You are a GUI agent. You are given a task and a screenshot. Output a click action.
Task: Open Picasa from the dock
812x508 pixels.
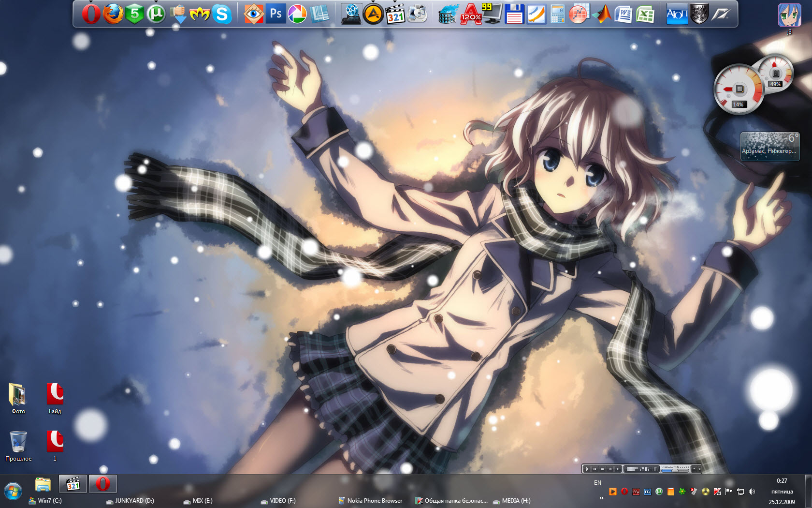(x=297, y=14)
